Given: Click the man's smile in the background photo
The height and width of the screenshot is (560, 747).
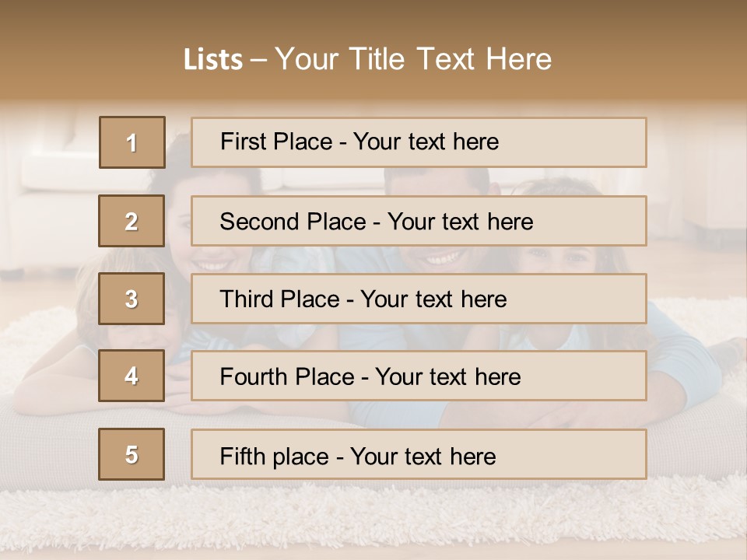Looking at the screenshot, I should (440, 257).
